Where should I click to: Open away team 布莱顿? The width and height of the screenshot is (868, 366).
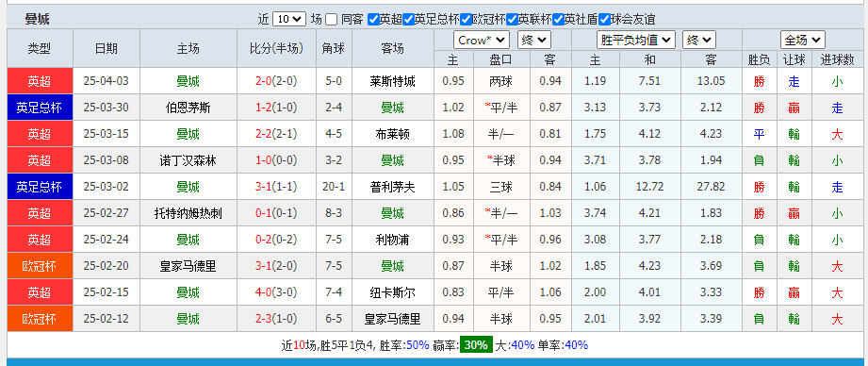click(392, 134)
